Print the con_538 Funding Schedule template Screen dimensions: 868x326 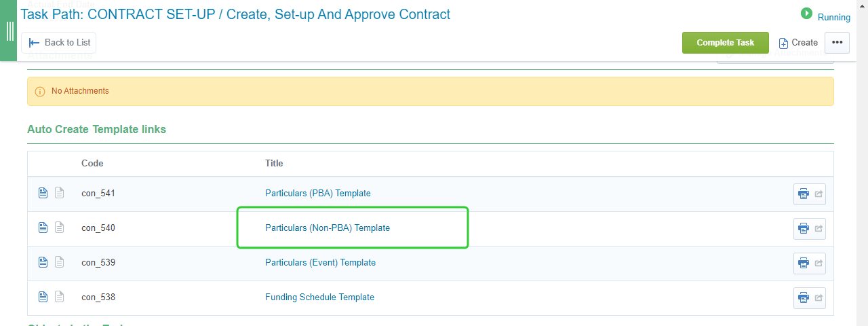coord(804,297)
